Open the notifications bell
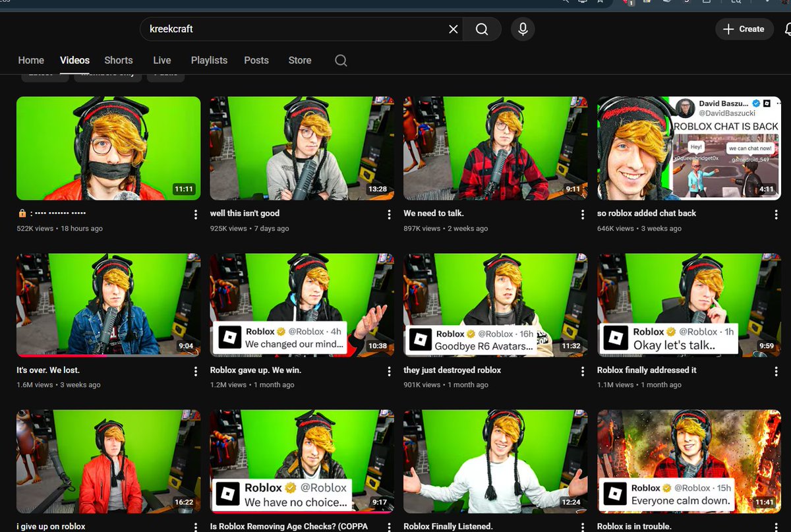Image resolution: width=791 pixels, height=532 pixels. (787, 29)
